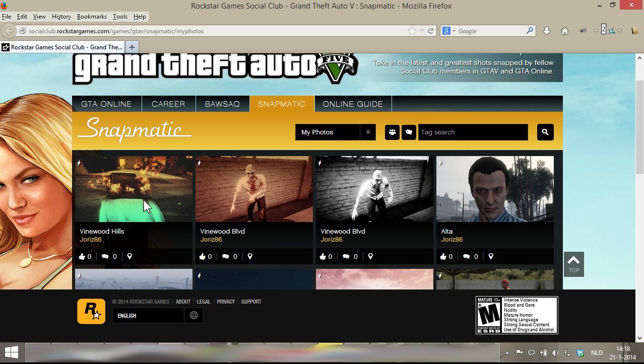Open the BAWSAQ tab
Image resolution: width=644 pixels, height=364 pixels.
(x=222, y=104)
